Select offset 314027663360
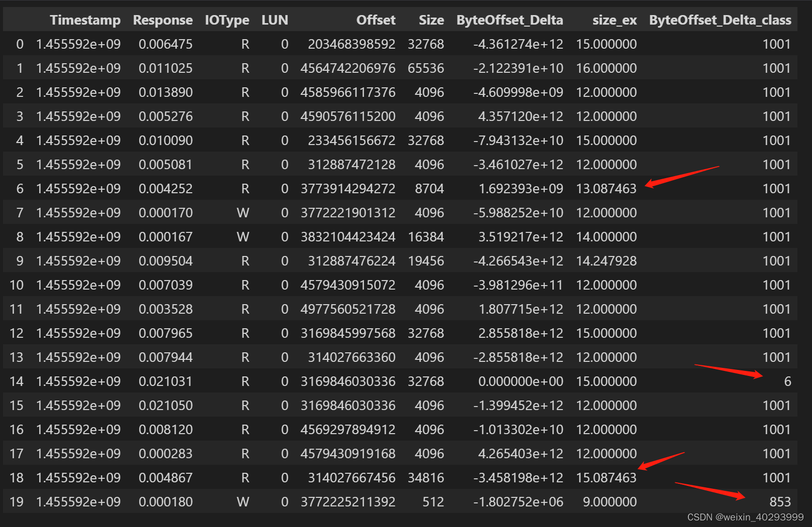 coord(352,357)
